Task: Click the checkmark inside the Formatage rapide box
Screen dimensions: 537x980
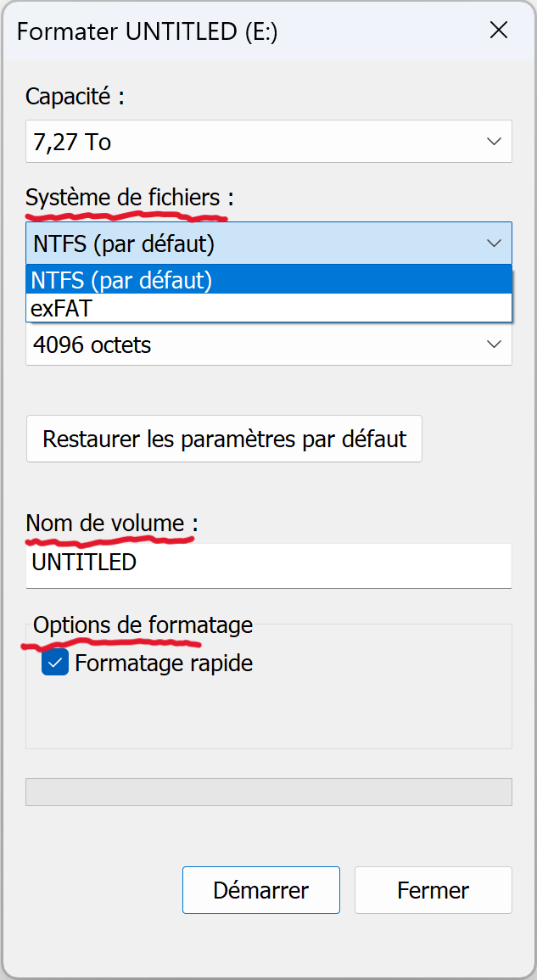Action: pyautogui.click(x=54, y=663)
